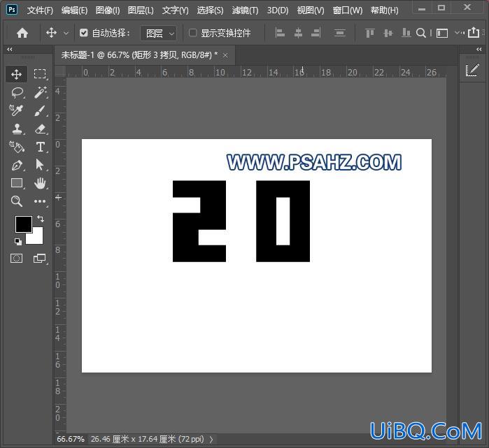Open the collapsed right-side panel icon
This screenshot has width=489, height=448.
tap(472, 71)
